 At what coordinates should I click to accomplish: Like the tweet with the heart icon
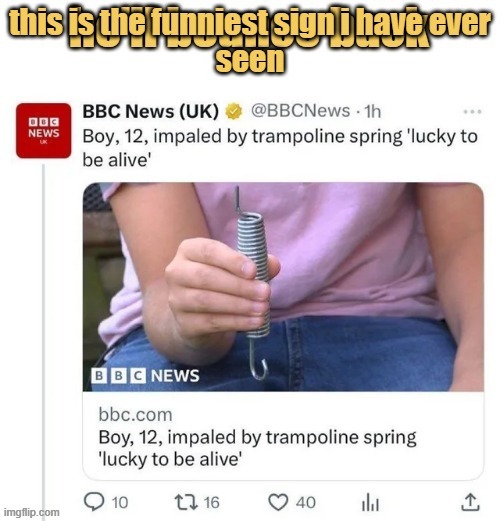[278, 502]
